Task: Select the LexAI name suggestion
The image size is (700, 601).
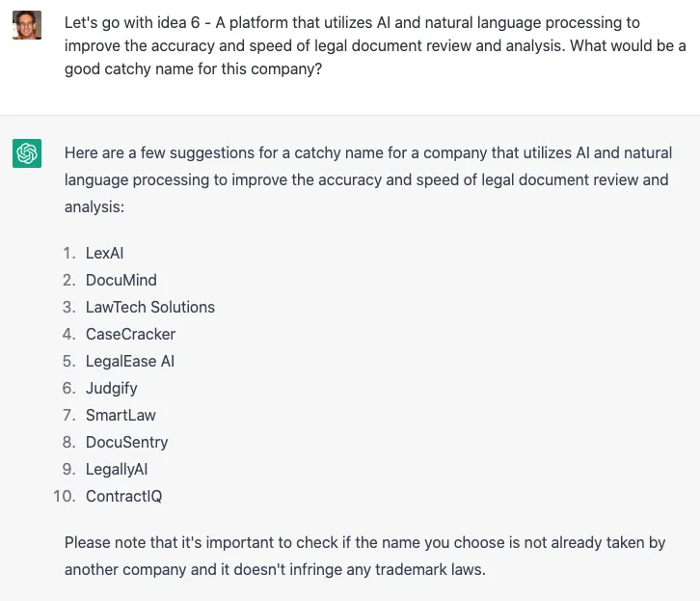Action: click(x=104, y=253)
